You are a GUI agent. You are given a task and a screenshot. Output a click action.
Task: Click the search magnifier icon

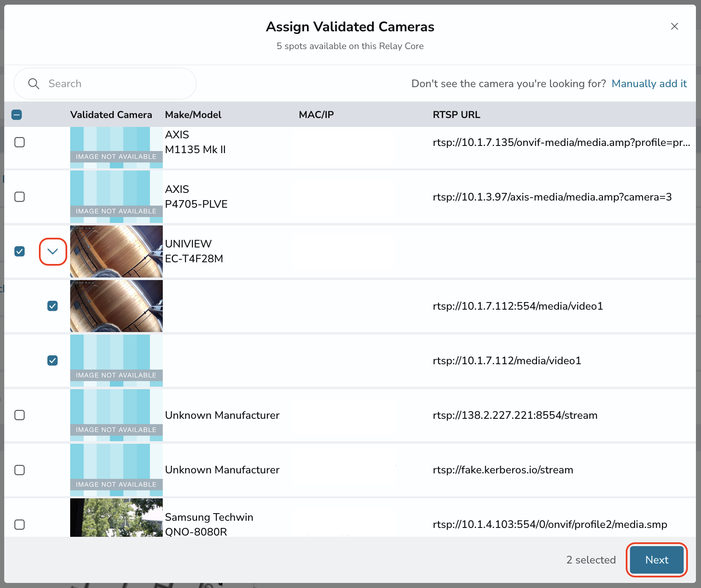click(x=33, y=84)
